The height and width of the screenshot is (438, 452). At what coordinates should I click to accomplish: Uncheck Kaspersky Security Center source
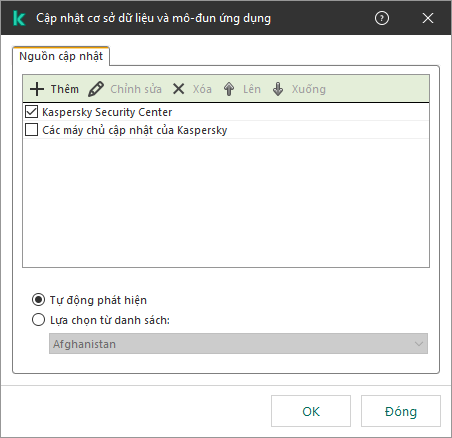(x=31, y=112)
